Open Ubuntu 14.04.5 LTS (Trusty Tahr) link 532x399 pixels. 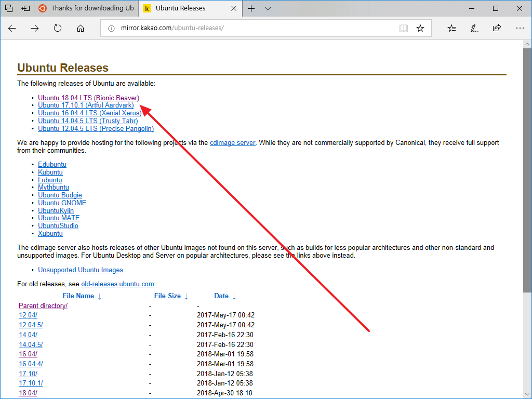pos(88,121)
